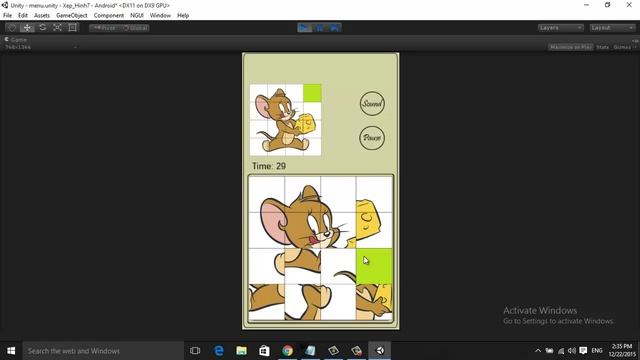Open the Action Center notifications
The image size is (640, 360).
(x=583, y=351)
